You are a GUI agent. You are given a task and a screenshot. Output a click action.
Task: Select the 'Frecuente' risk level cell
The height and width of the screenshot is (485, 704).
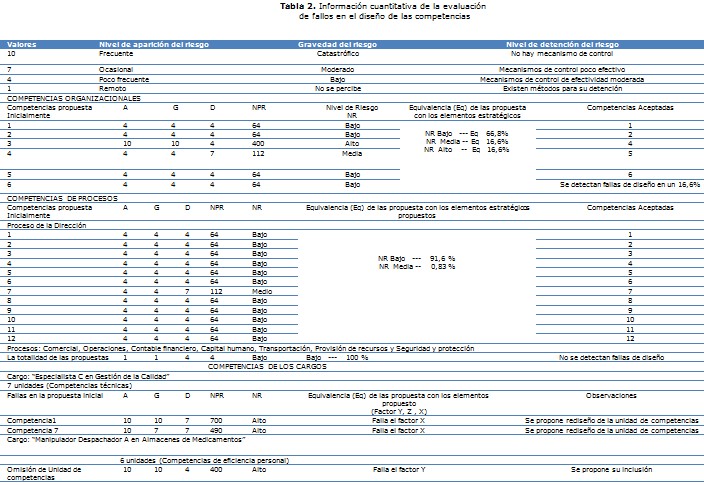pyautogui.click(x=115, y=53)
